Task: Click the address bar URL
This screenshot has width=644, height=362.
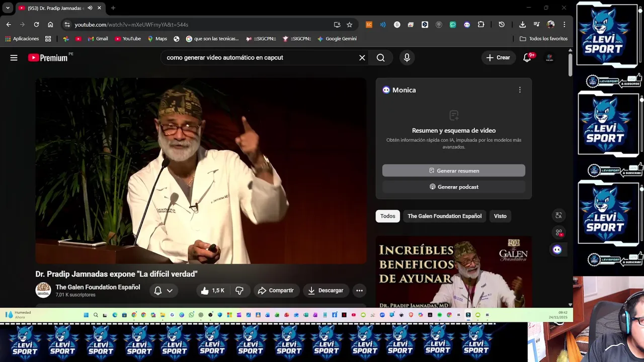Action: 131,25
